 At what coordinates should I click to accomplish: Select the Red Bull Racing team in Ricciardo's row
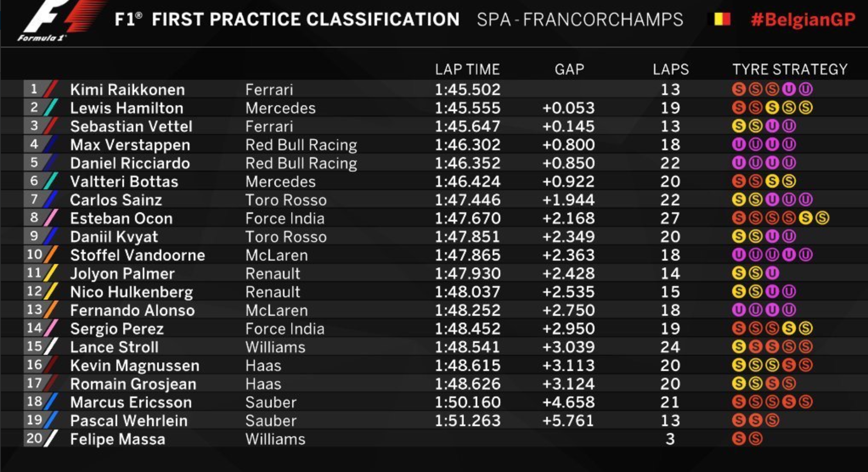[x=301, y=163]
